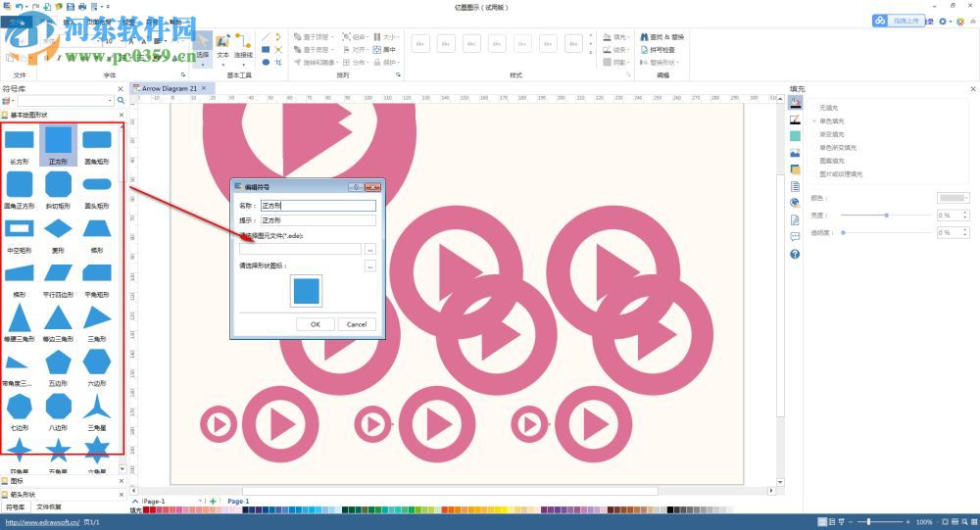Screen dimensions: 980x530
Task: Select 图案填充 pattern fill option
Action: click(x=831, y=161)
